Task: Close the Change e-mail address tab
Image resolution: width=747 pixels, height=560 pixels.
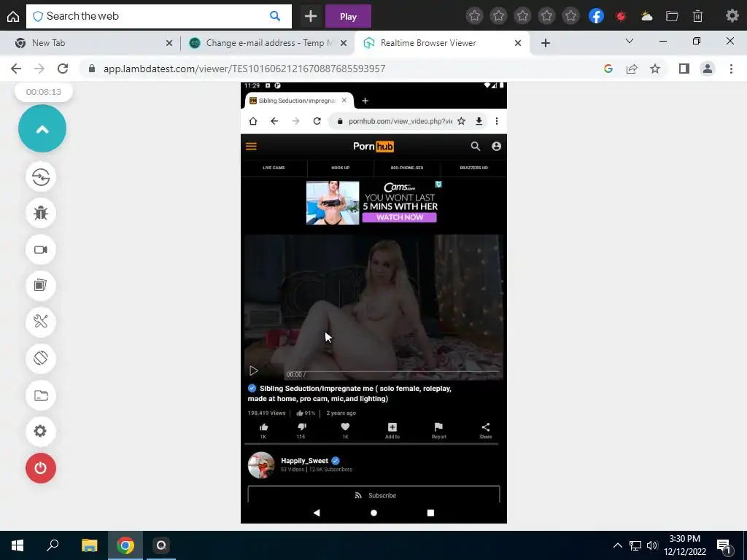Action: coord(344,43)
